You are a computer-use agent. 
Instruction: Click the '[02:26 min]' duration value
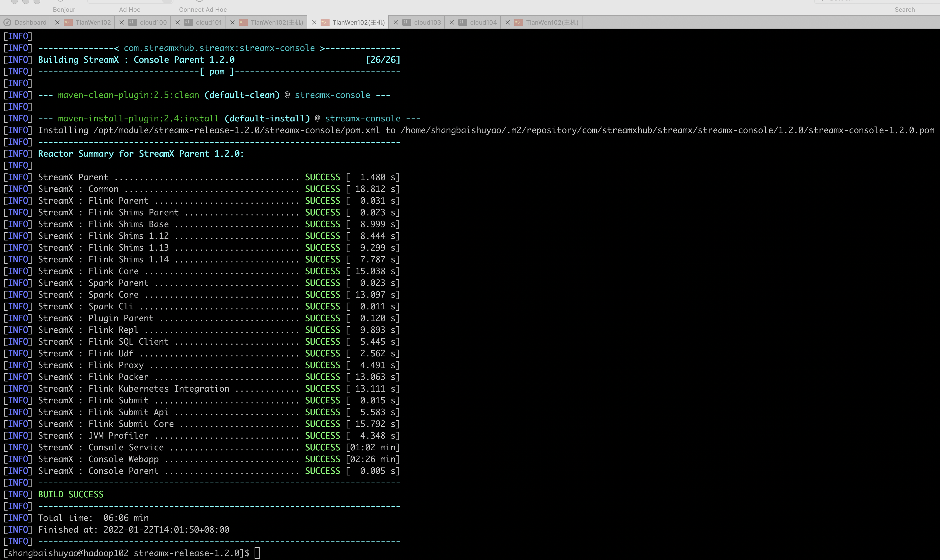pyautogui.click(x=373, y=459)
